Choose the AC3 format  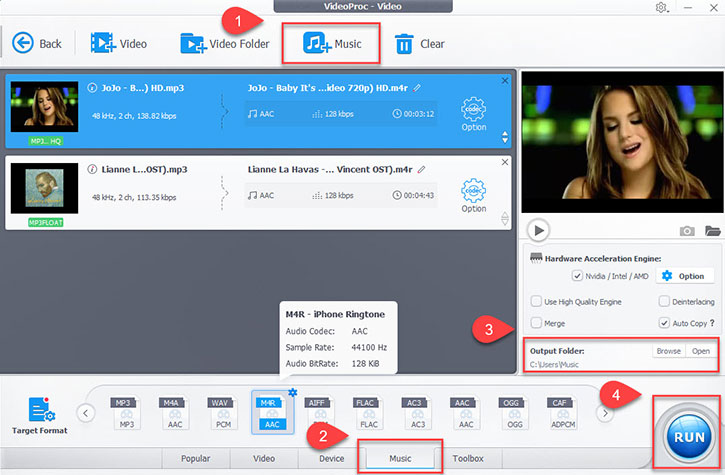coord(417,413)
